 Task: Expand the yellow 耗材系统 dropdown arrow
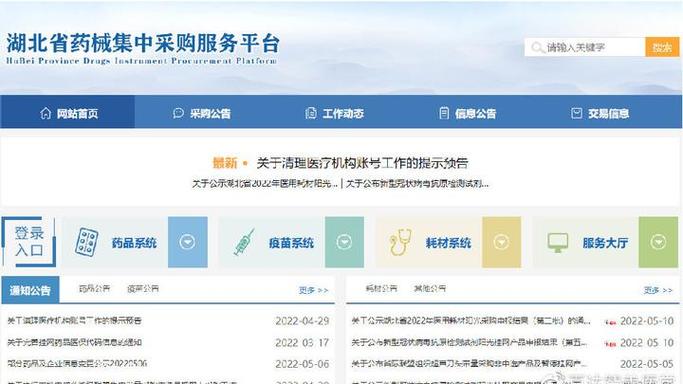[501, 242]
